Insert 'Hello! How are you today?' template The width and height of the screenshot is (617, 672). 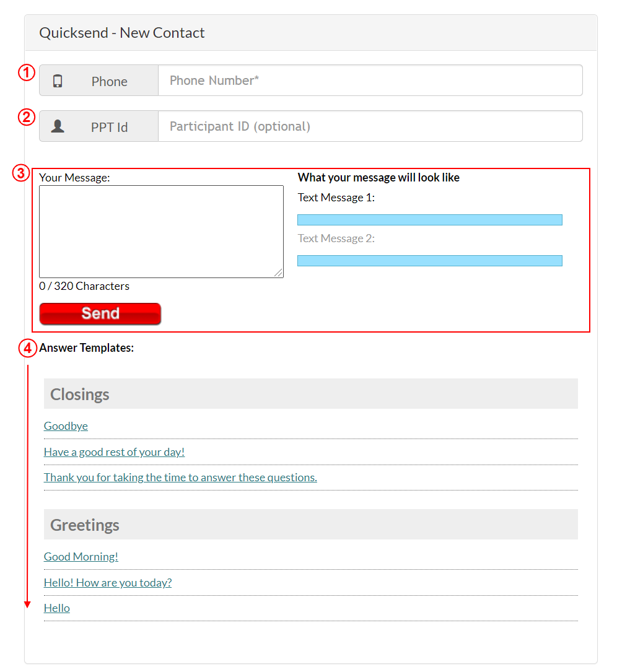coord(108,583)
